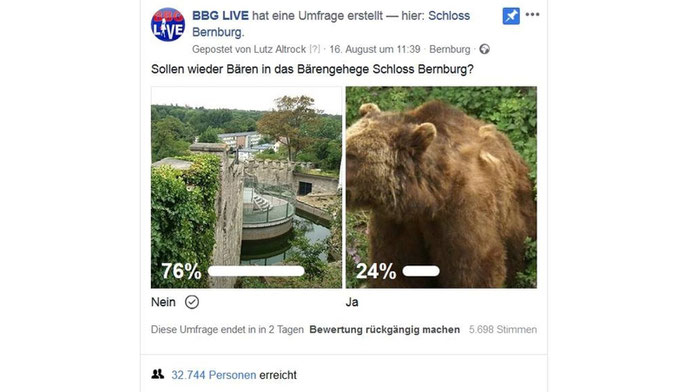Click the Lutz Altrock poster name

(280, 49)
